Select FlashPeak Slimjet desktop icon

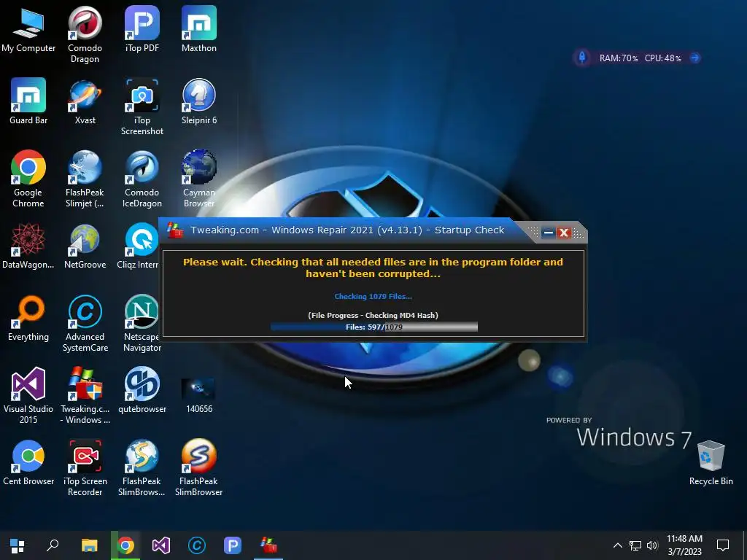[85, 179]
